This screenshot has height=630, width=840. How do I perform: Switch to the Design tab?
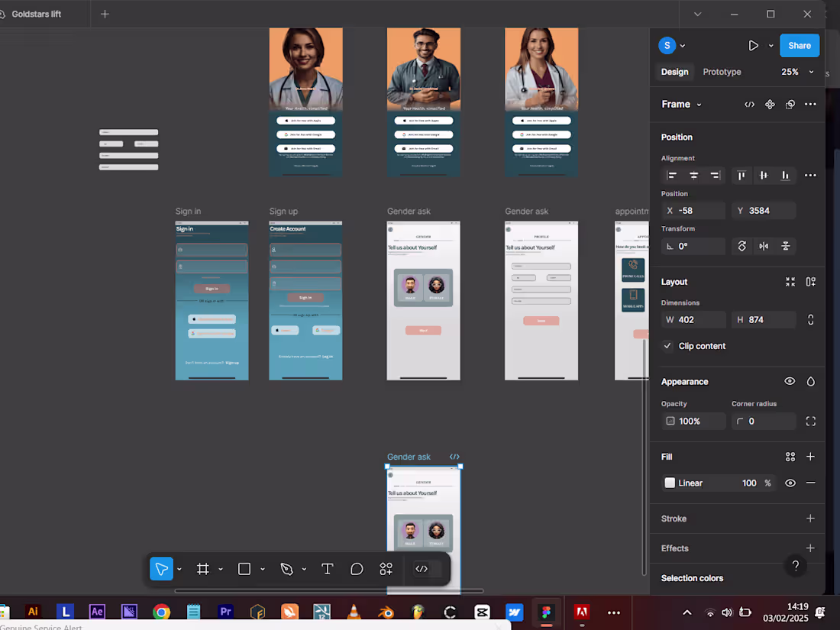[x=674, y=72]
